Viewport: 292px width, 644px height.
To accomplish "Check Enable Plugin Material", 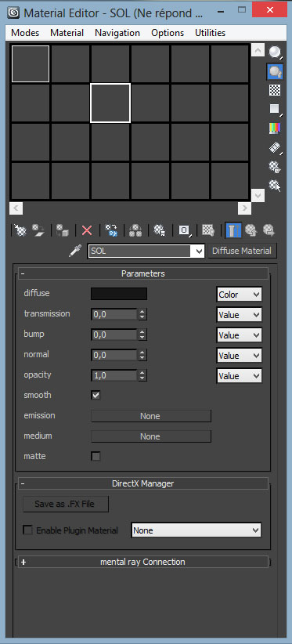I will click(x=28, y=530).
